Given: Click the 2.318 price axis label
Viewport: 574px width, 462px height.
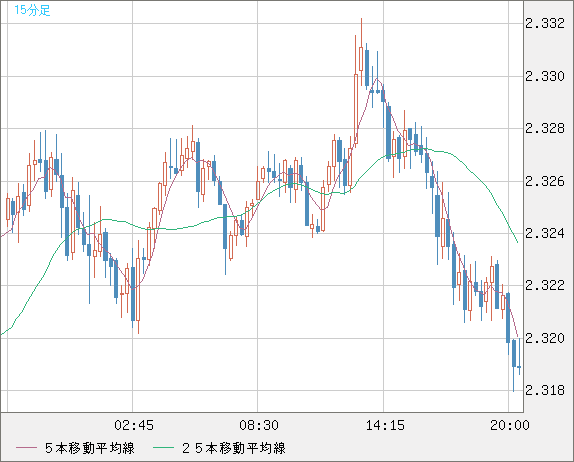Looking at the screenshot, I should 545,390.
